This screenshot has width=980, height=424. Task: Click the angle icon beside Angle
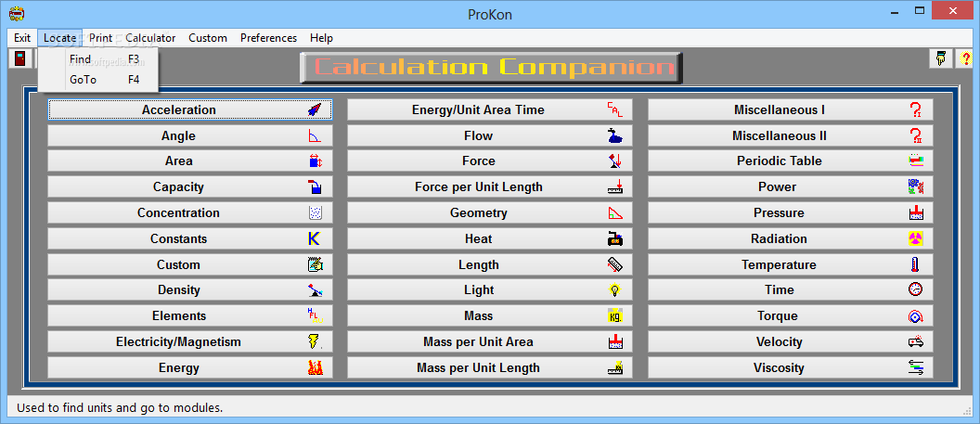pyautogui.click(x=315, y=135)
